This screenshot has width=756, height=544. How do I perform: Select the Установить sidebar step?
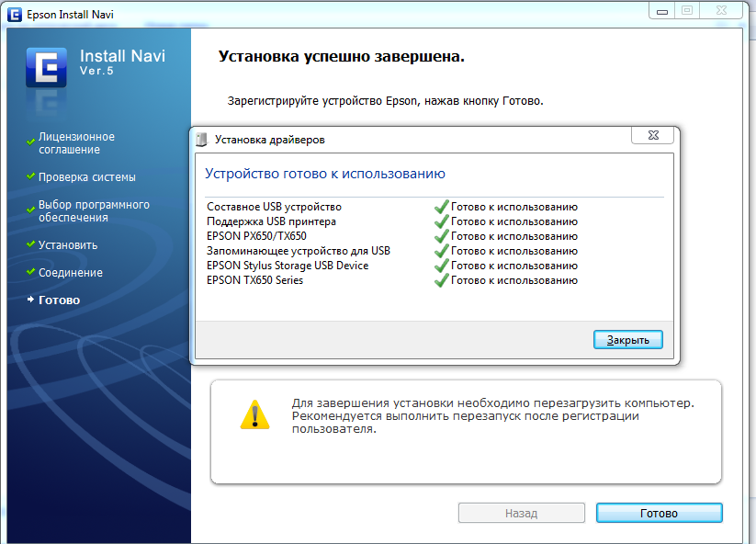[68, 245]
